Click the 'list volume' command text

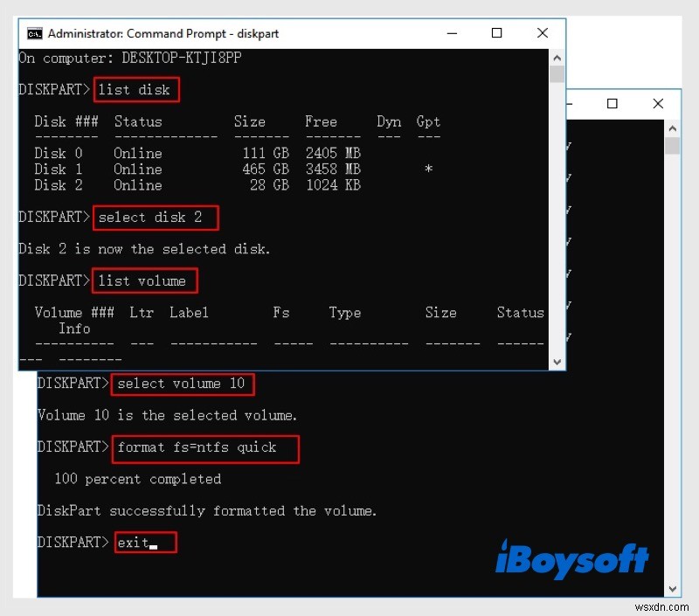click(142, 280)
